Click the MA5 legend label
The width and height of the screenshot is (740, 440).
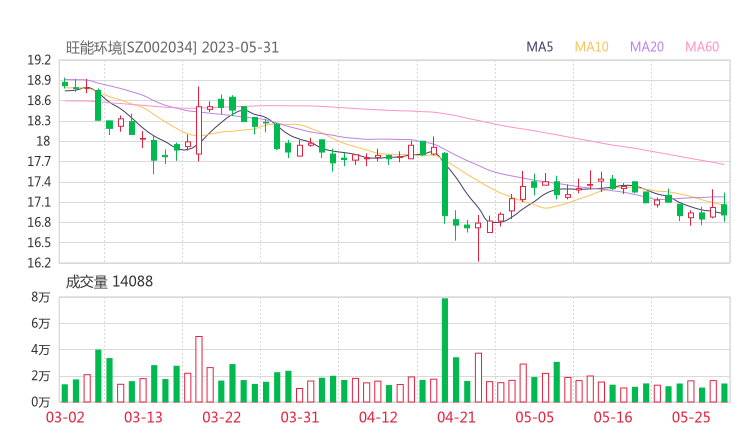[x=539, y=47]
